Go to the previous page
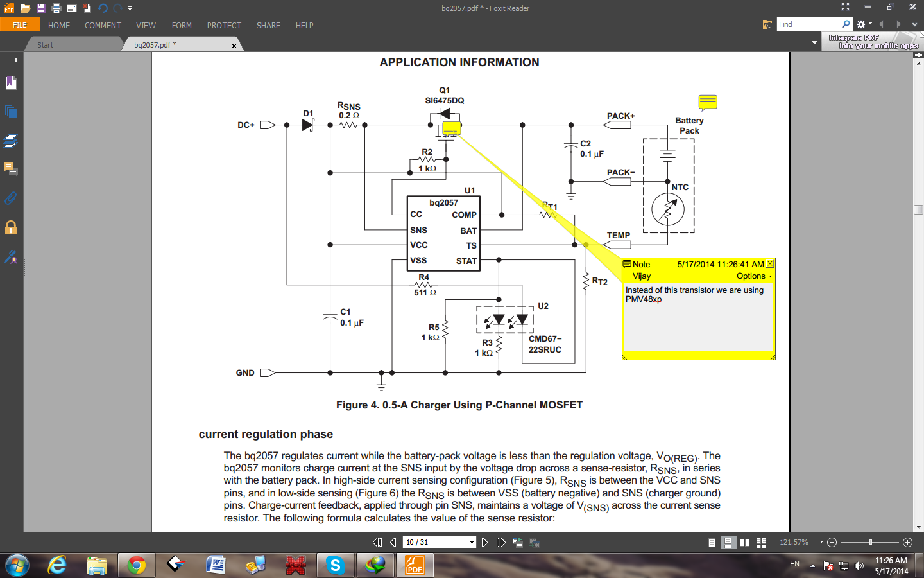Viewport: 924px width, 578px height. [393, 543]
